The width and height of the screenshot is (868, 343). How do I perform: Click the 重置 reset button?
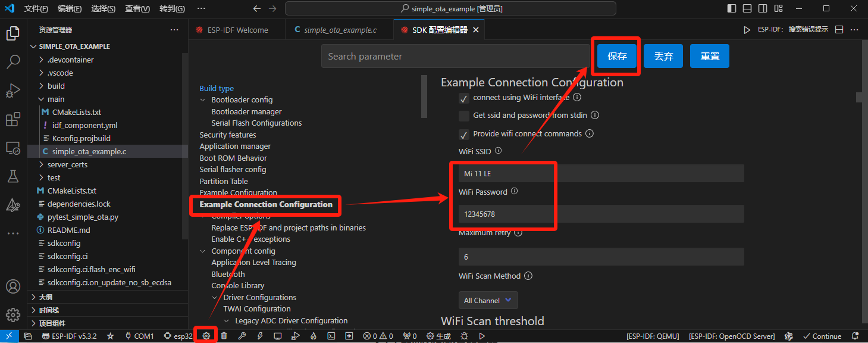tap(710, 57)
